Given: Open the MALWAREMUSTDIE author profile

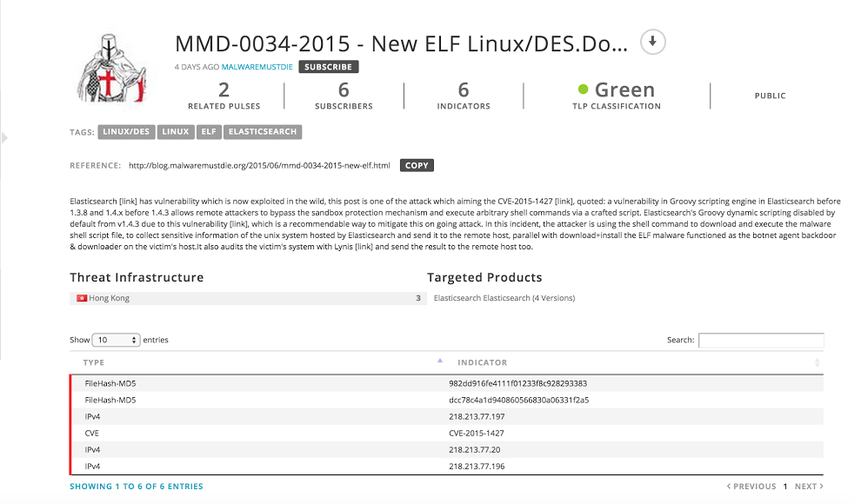Looking at the screenshot, I should pyautogui.click(x=257, y=67).
